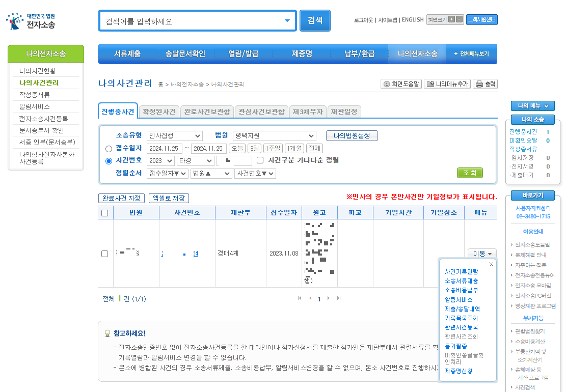Click the 조회 search button
Viewport: 566px width, 392px height.
click(469, 173)
